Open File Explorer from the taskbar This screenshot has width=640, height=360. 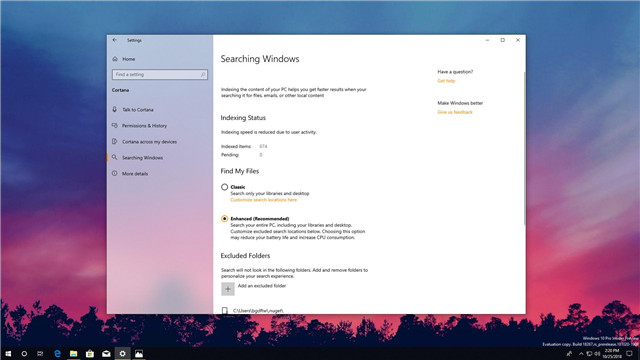pyautogui.click(x=73, y=353)
